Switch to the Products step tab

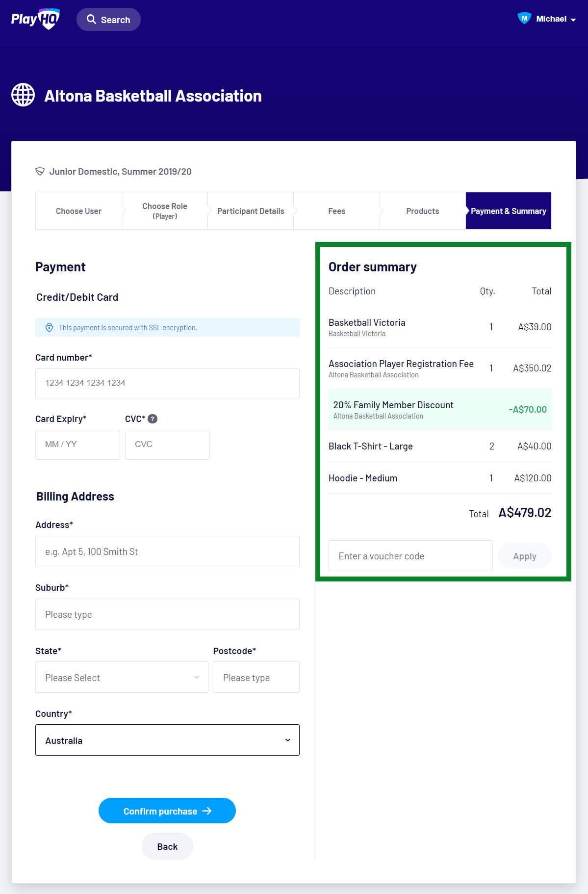422,211
